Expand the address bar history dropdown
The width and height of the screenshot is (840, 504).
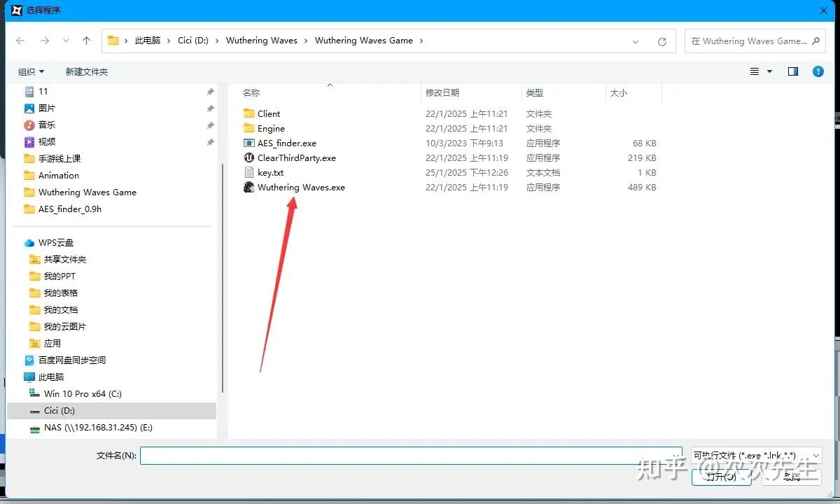point(636,41)
